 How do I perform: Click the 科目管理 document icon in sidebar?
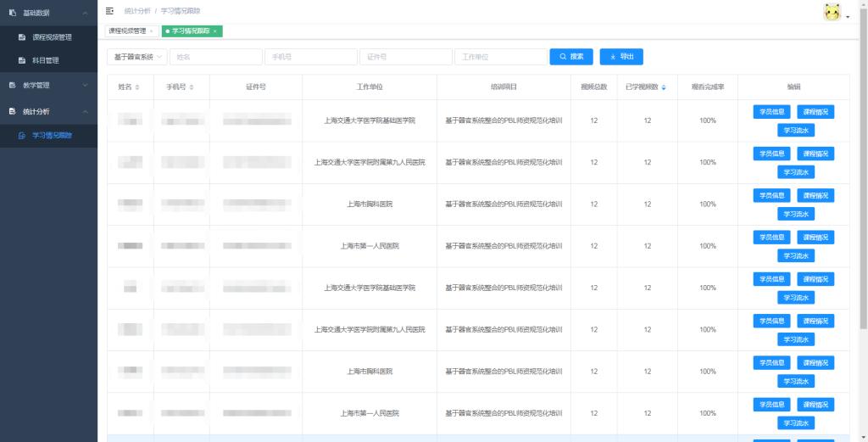tap(22, 60)
